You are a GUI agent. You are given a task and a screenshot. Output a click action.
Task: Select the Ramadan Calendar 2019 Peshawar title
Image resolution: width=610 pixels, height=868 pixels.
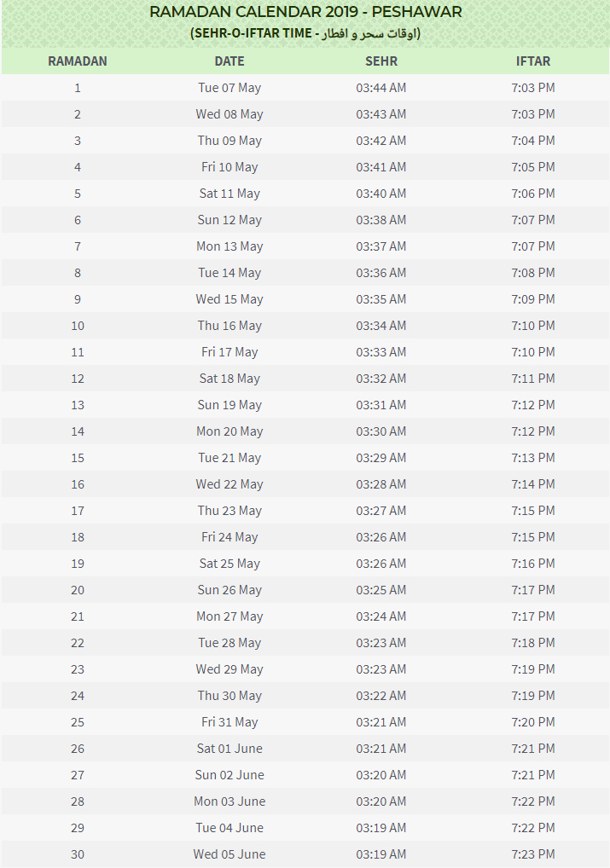pyautogui.click(x=305, y=12)
